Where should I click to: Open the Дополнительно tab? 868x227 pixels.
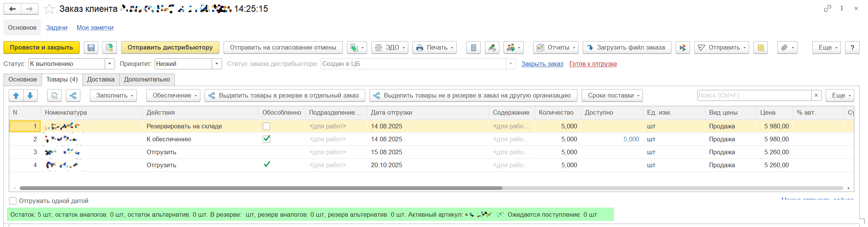click(x=147, y=80)
